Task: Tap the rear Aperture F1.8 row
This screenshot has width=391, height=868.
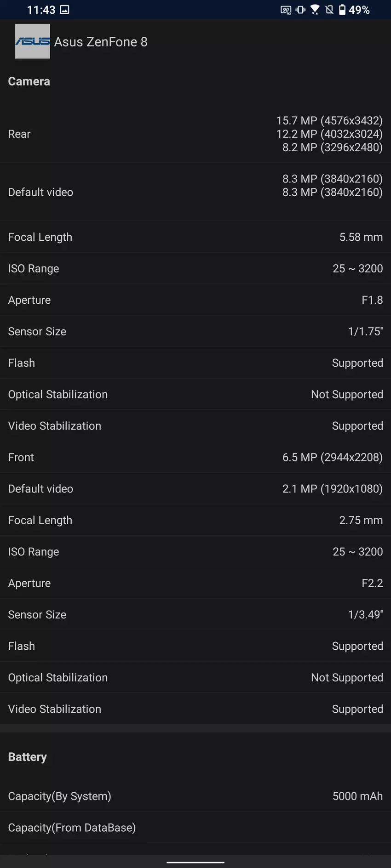Action: (195, 300)
